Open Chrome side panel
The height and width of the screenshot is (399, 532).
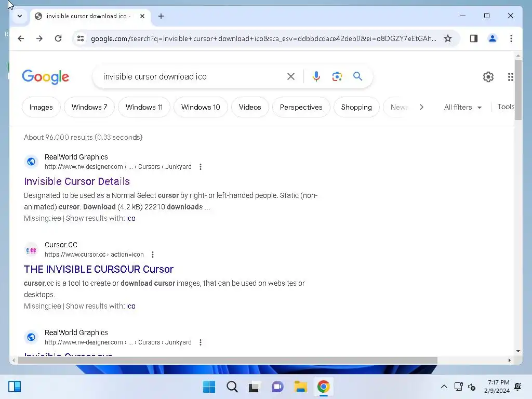point(474,38)
